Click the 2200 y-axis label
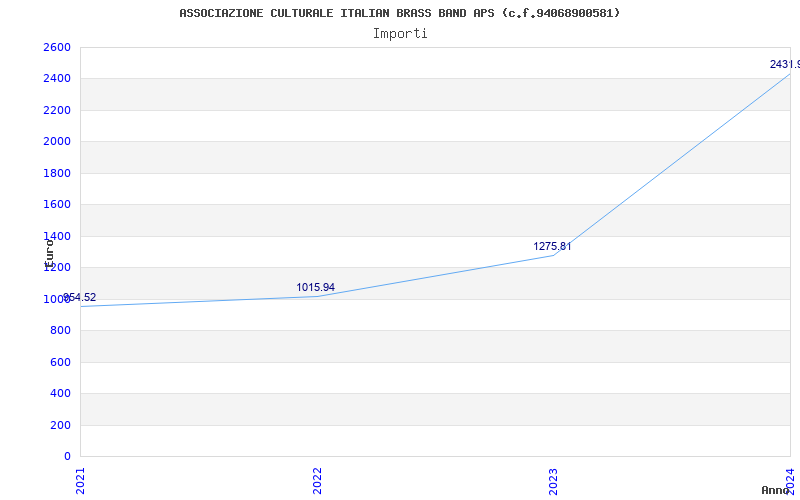This screenshot has height=500, width=800. tap(57, 110)
